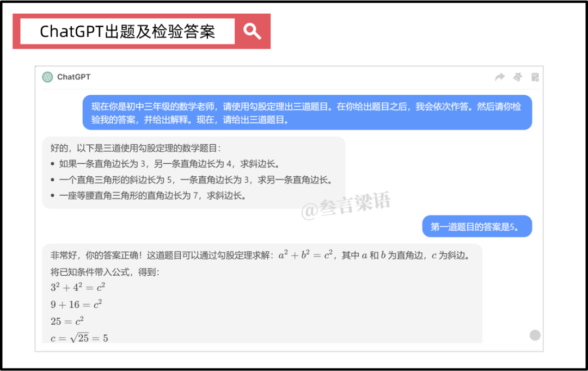Viewport: 588px width, 371px height.
Task: Click the ChatGPT logo icon in the chat header
Action: click(x=47, y=77)
